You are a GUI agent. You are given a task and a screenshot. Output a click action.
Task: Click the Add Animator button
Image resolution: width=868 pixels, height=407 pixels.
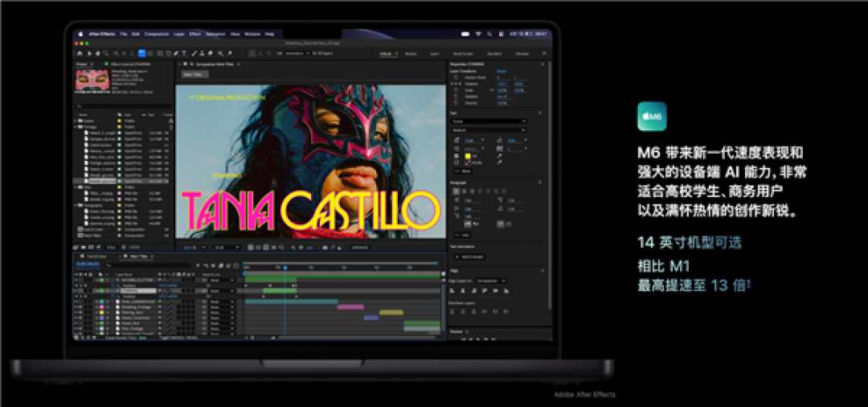coord(469,257)
